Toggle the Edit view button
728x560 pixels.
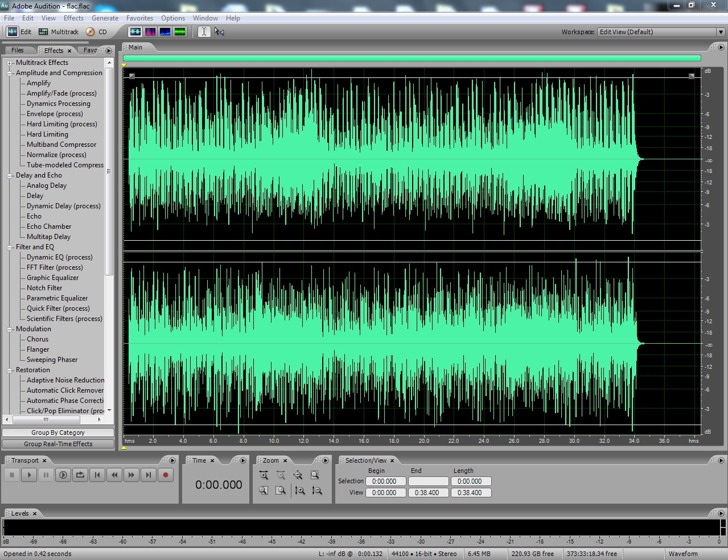pos(20,32)
